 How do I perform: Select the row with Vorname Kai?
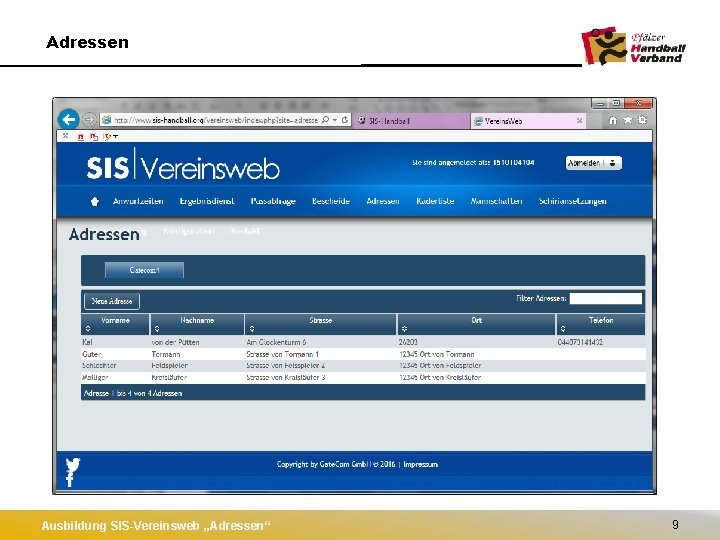[x=363, y=342]
